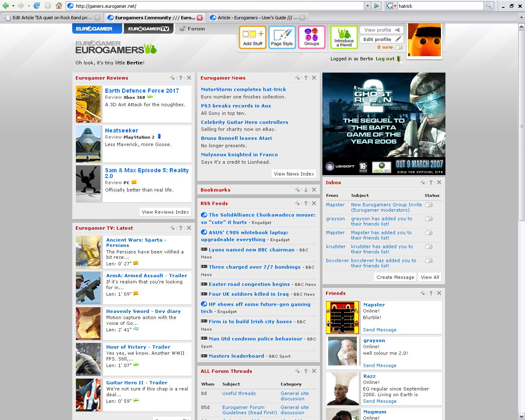This screenshot has height=420, width=525.
Task: Click the search magnifier icon
Action: 488,6
